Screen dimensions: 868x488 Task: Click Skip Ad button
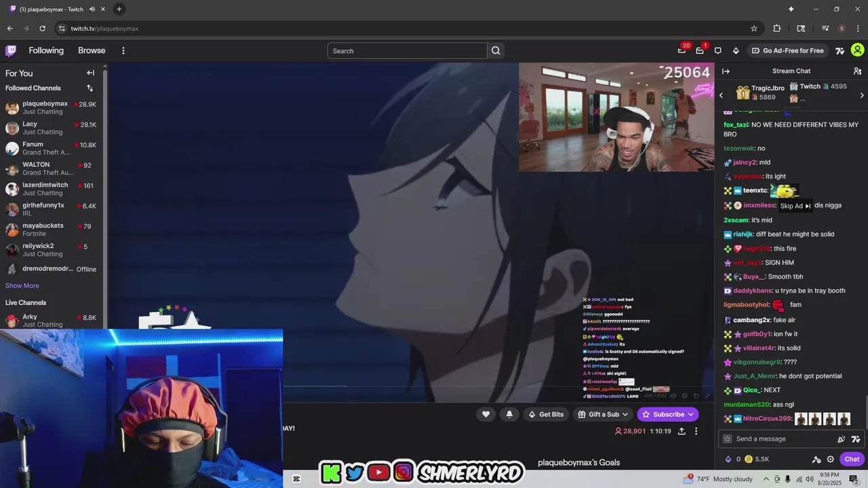tap(795, 206)
